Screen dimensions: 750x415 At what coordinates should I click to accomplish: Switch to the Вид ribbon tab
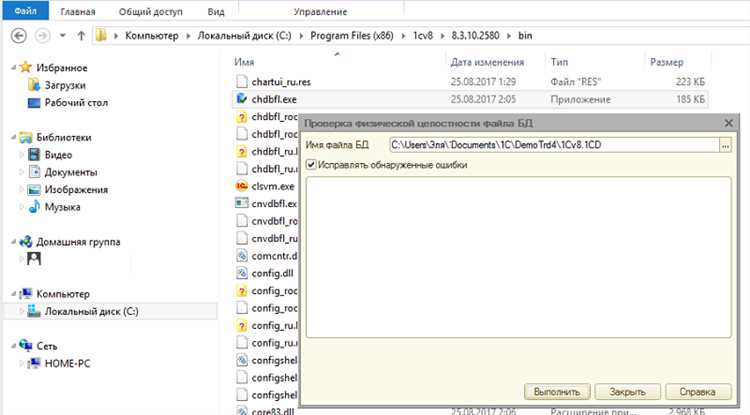[x=216, y=11]
